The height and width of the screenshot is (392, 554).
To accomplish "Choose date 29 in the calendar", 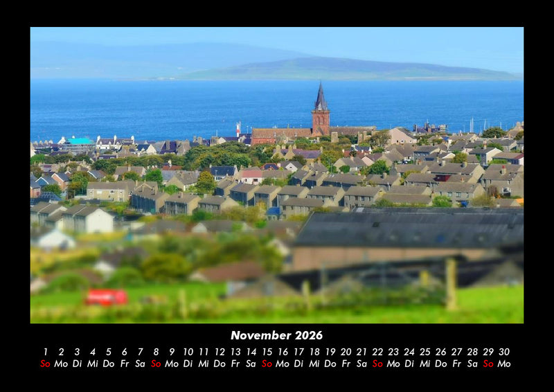I will [488, 352].
